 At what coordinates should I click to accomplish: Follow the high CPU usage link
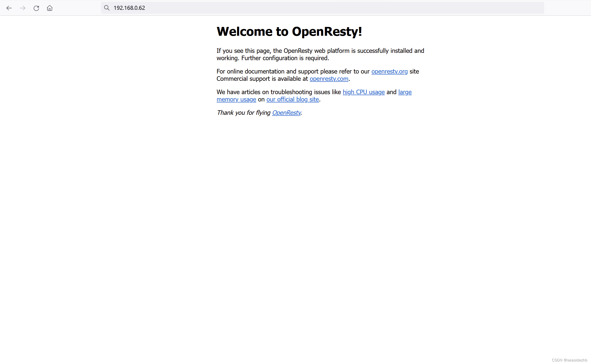click(x=364, y=92)
